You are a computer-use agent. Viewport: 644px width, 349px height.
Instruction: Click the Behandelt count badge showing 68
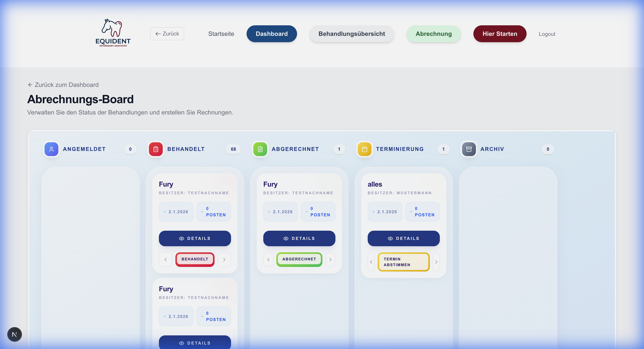(233, 149)
